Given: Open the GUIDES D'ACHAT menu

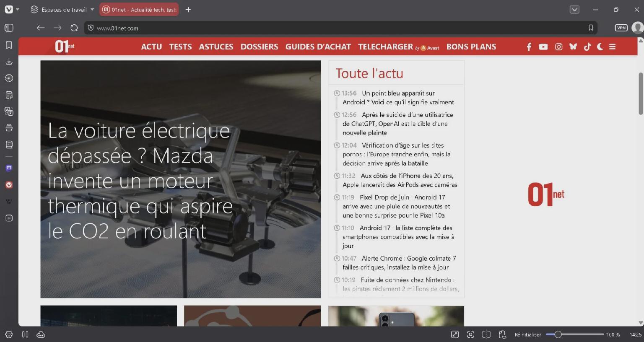Looking at the screenshot, I should (318, 47).
